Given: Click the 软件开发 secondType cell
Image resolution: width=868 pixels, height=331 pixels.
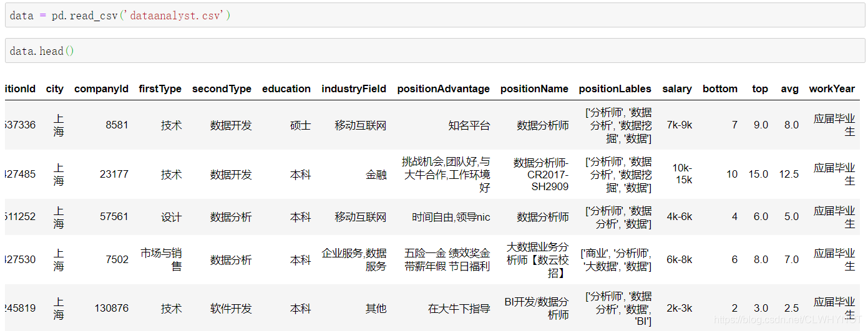Looking at the screenshot, I should pos(231,309).
